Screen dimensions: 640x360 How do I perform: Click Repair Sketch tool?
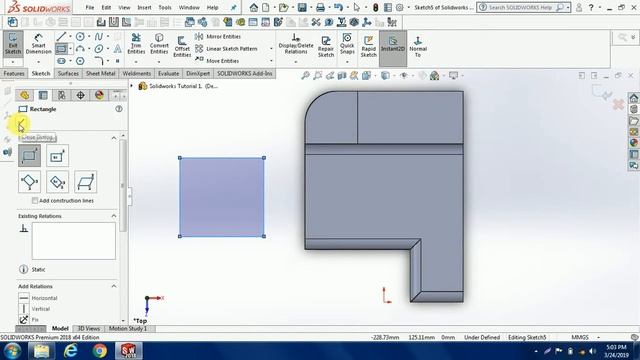click(326, 46)
